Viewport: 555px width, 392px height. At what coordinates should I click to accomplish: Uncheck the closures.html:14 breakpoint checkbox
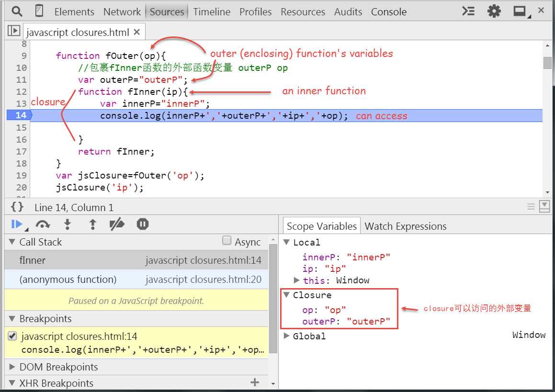pyautogui.click(x=12, y=336)
